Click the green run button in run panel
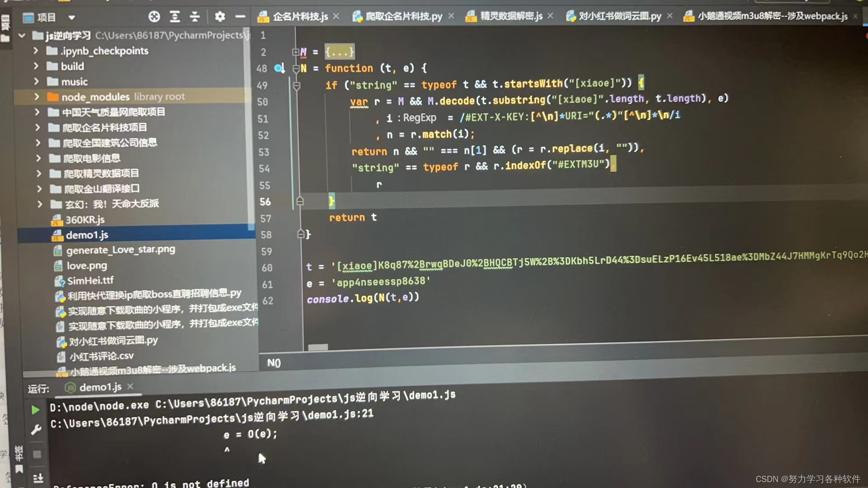The width and height of the screenshot is (868, 488). [x=35, y=410]
